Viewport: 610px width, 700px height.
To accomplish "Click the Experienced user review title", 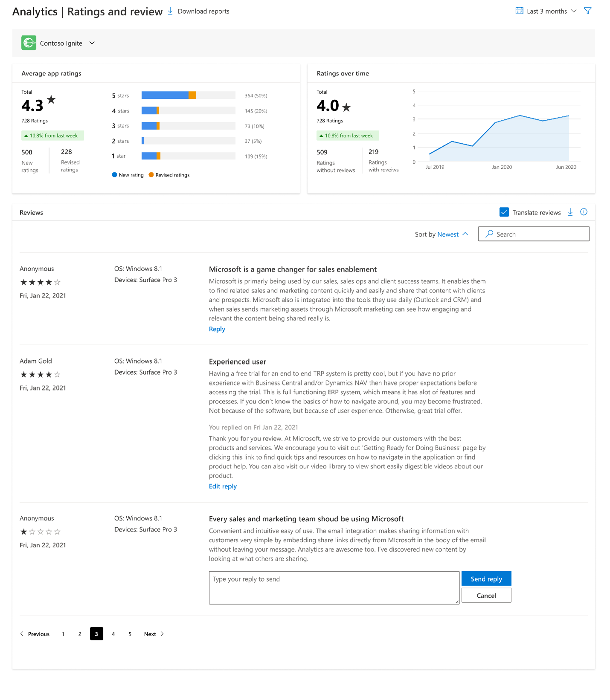I will tap(238, 362).
